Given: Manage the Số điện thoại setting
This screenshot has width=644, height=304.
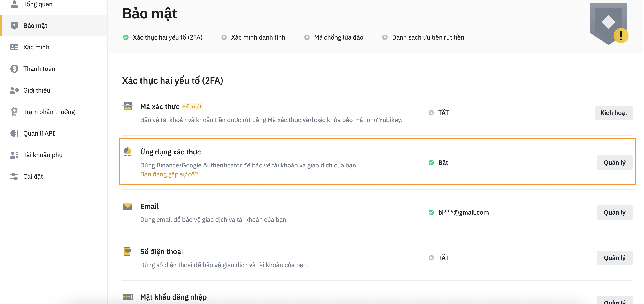Looking at the screenshot, I should [x=615, y=258].
